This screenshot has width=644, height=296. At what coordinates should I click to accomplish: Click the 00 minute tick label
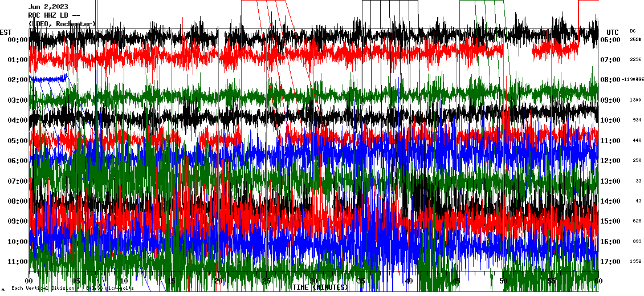point(30,281)
